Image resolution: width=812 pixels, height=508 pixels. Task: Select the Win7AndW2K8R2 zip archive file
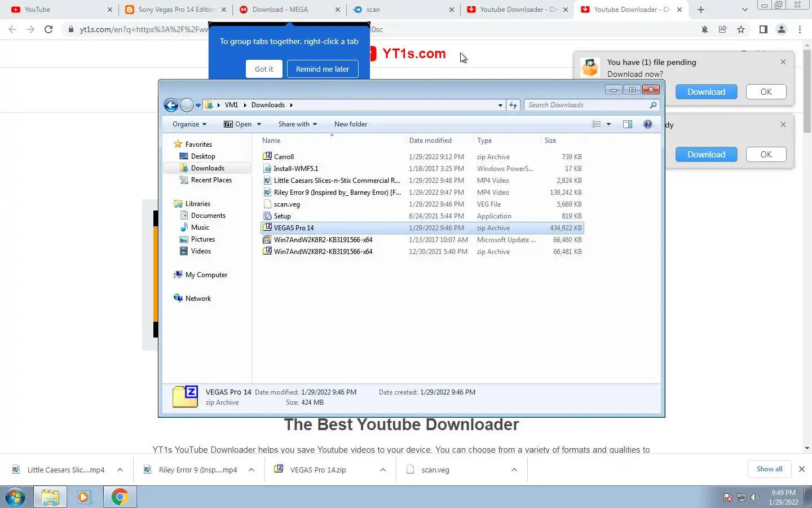click(422, 252)
